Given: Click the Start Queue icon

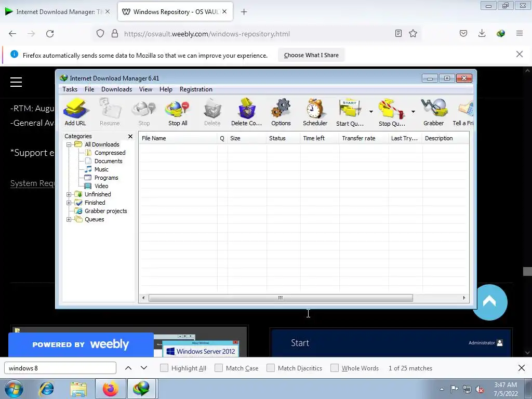Looking at the screenshot, I should (x=350, y=112).
